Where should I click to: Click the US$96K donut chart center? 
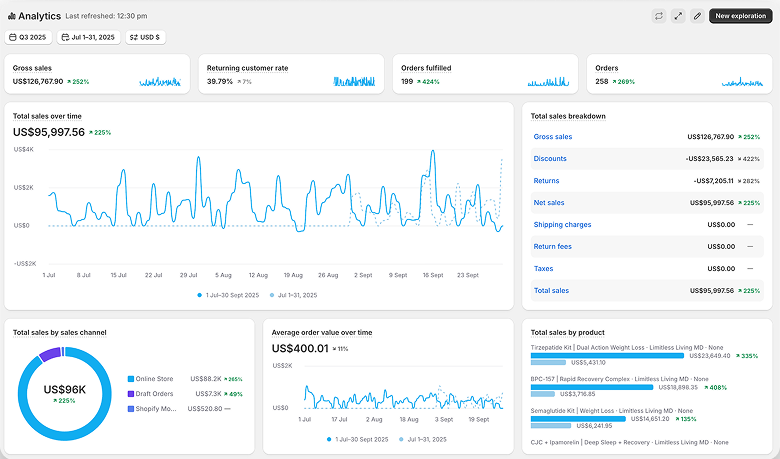coord(65,389)
